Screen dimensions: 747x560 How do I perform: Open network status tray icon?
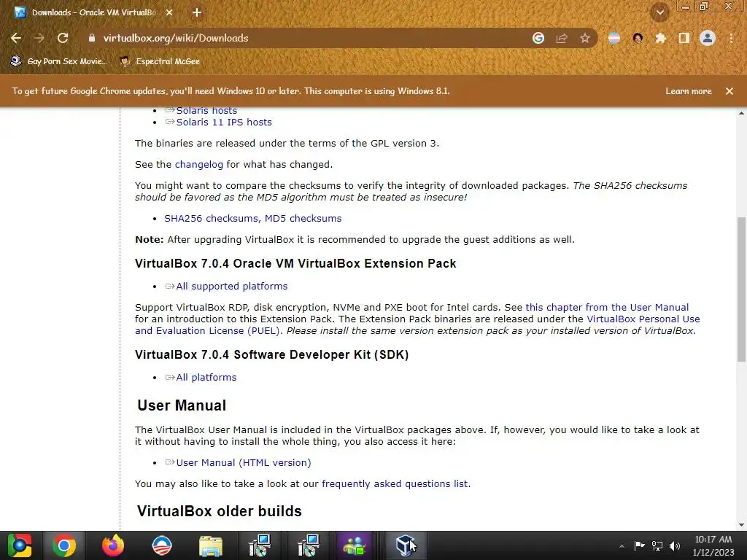click(657, 545)
